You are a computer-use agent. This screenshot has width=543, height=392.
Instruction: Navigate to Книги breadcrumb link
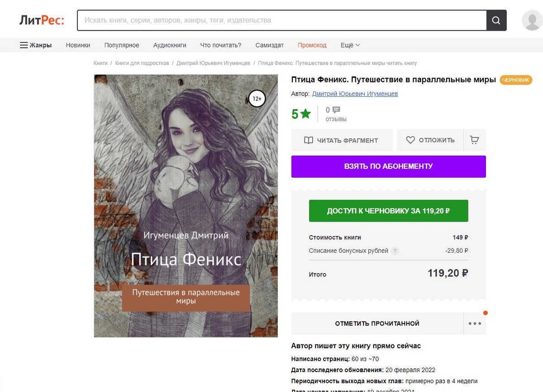click(x=100, y=63)
